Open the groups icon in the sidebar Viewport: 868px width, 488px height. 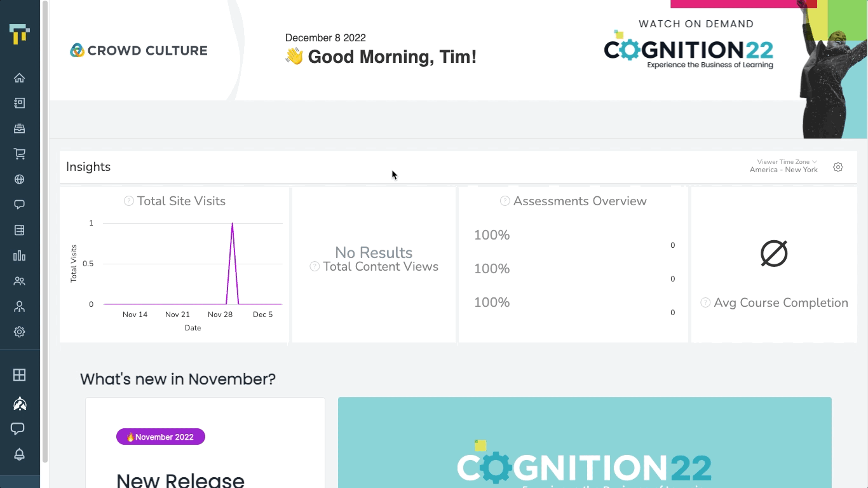[x=19, y=281]
